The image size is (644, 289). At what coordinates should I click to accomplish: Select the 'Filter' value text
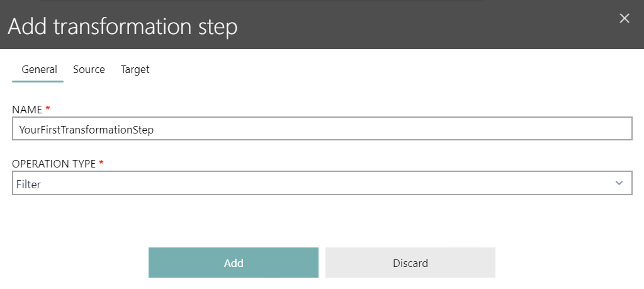(x=29, y=184)
